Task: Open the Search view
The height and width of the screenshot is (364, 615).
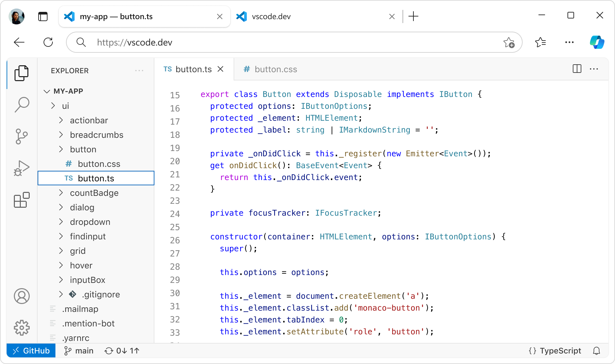Action: pyautogui.click(x=22, y=104)
